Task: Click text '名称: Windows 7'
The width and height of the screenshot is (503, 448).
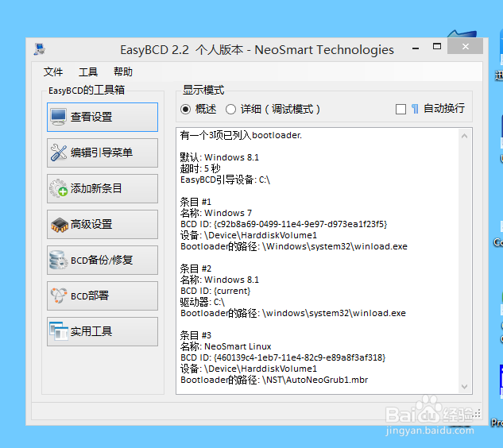Action: point(216,213)
